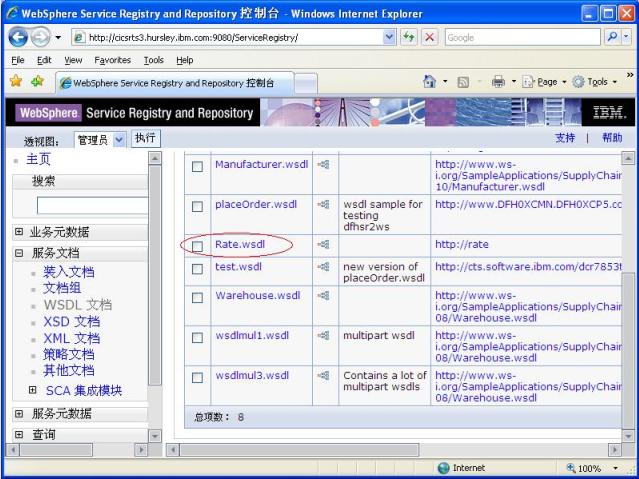Click the Add to Favorites icon
The image size is (639, 479).
(37, 81)
